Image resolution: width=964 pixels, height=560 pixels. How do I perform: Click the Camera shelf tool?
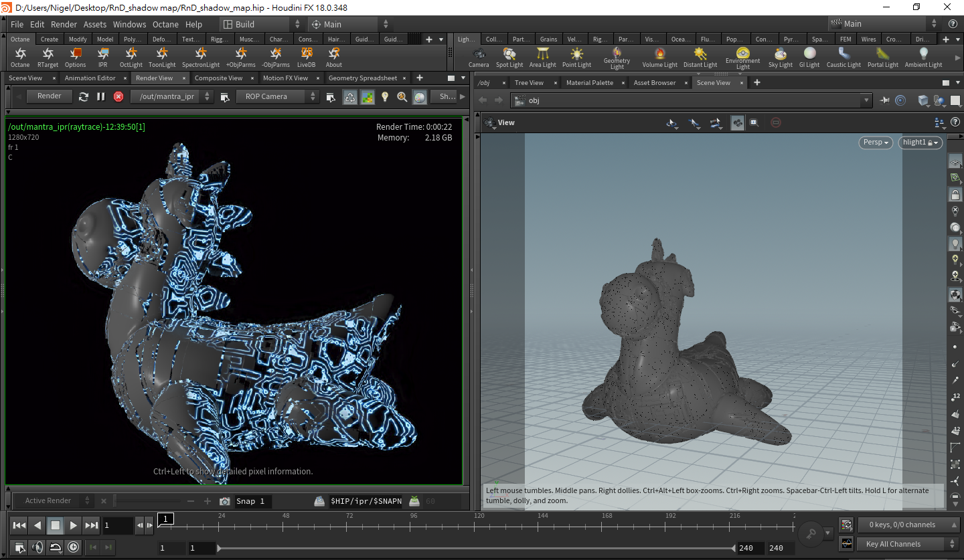click(x=479, y=57)
